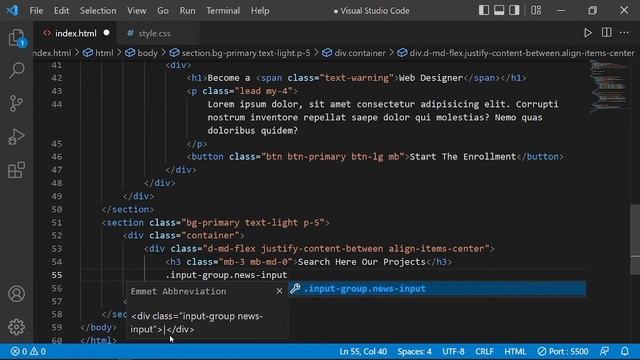The width and height of the screenshot is (640, 360).
Task: Click the Run play icon in editor toolbar
Action: (587, 33)
